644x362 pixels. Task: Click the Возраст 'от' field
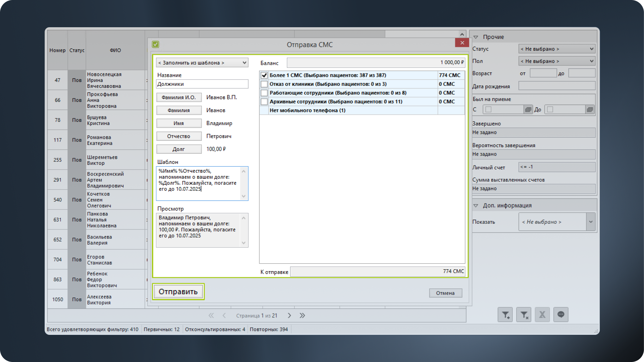pyautogui.click(x=543, y=73)
